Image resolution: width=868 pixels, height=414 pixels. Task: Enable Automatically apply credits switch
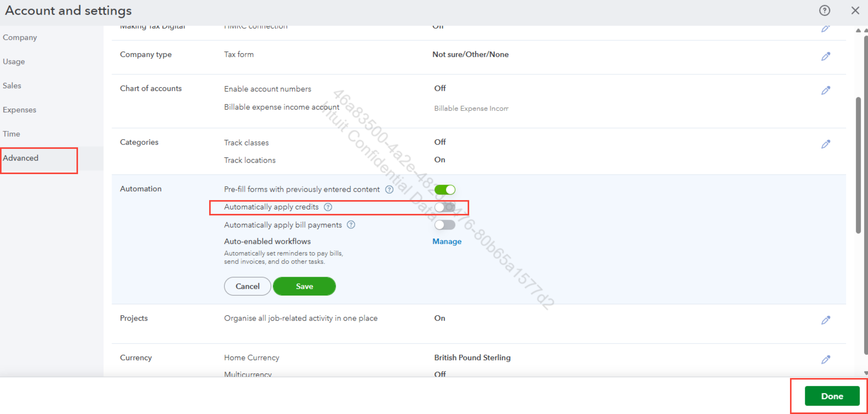point(445,207)
